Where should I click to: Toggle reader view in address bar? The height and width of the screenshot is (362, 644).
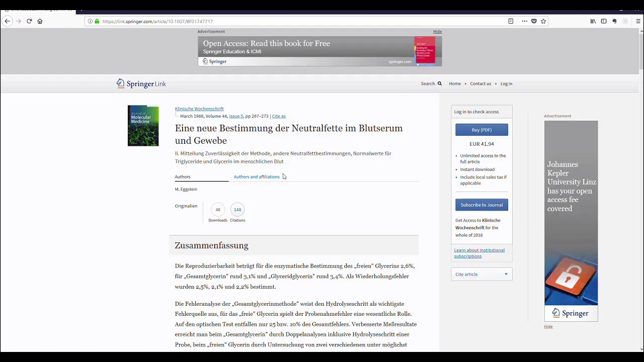click(511, 21)
